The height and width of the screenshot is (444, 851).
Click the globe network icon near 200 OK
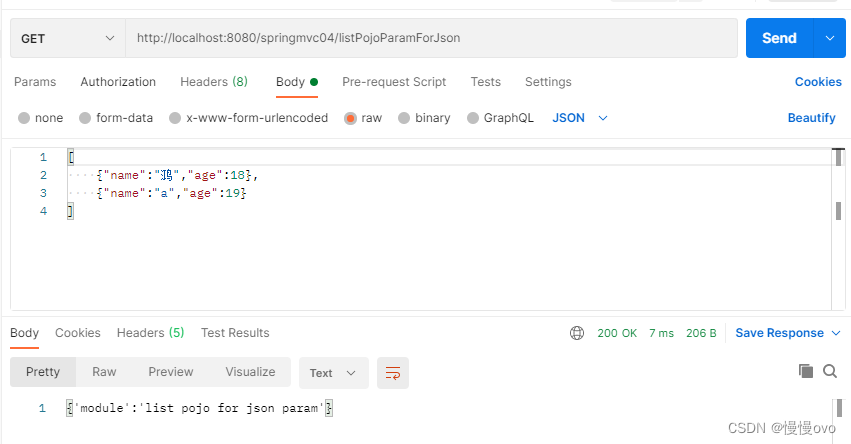click(577, 333)
